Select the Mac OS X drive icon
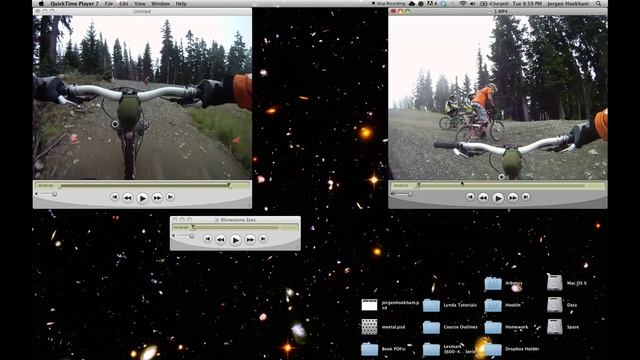The height and width of the screenshot is (360, 640). (x=555, y=282)
